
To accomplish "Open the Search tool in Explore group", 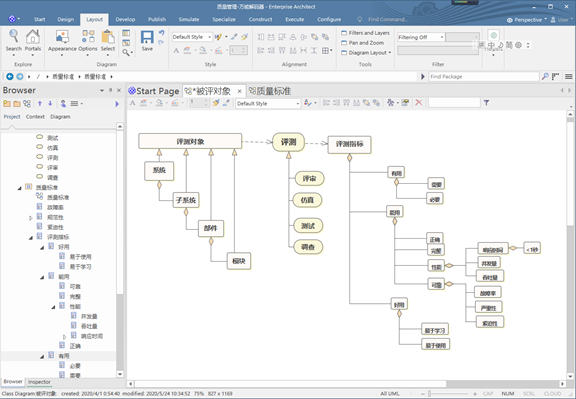I will 14,41.
